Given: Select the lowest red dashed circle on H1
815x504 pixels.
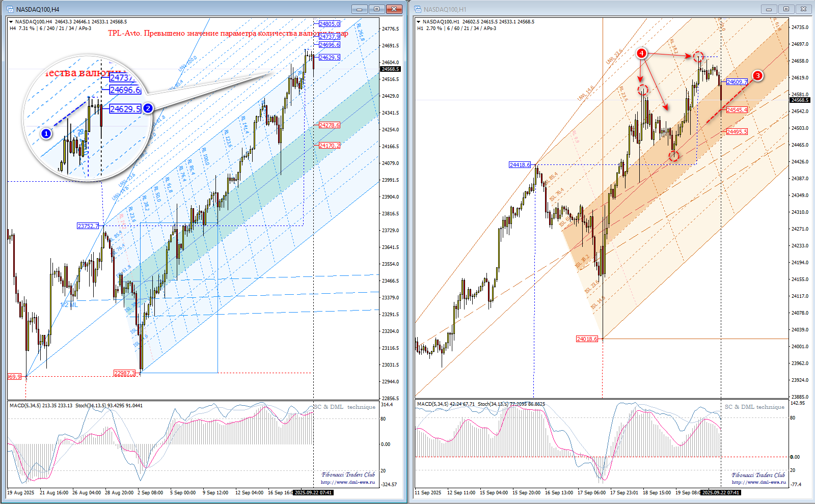Looking at the screenshot, I should (674, 156).
